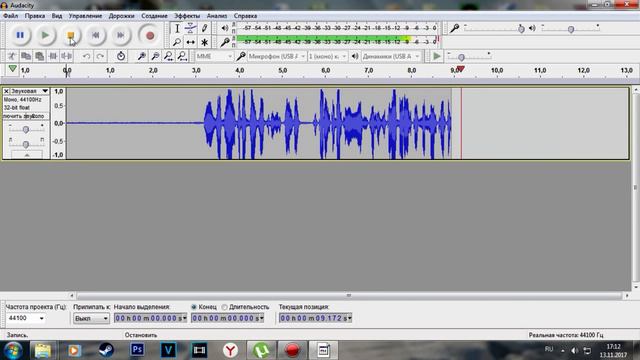Click the recording volume slider handle

click(x=521, y=29)
